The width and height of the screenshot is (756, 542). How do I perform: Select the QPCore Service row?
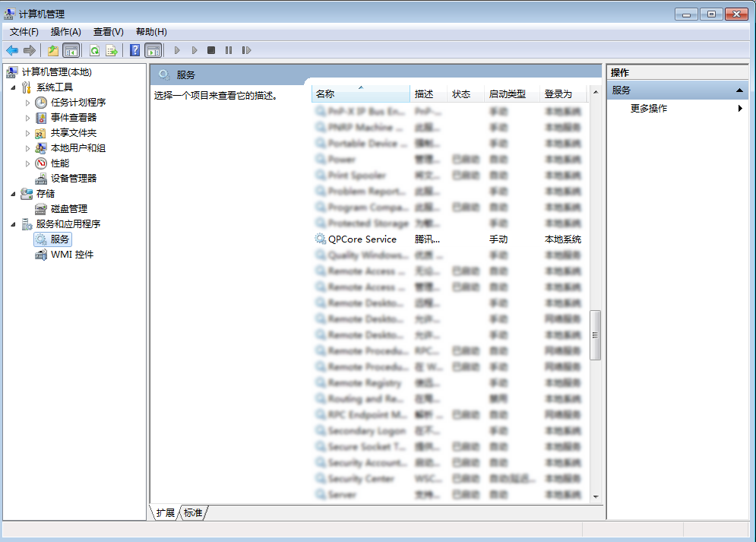pos(450,239)
